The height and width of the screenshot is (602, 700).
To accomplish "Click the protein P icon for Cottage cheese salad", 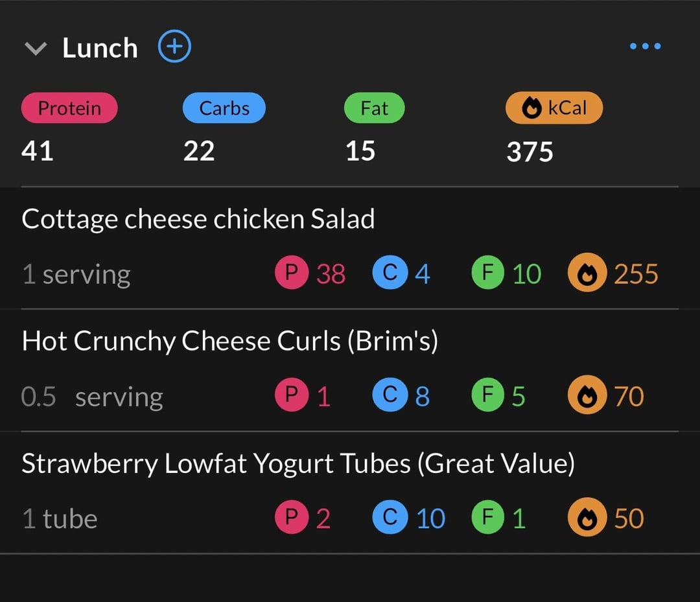I will click(x=292, y=274).
